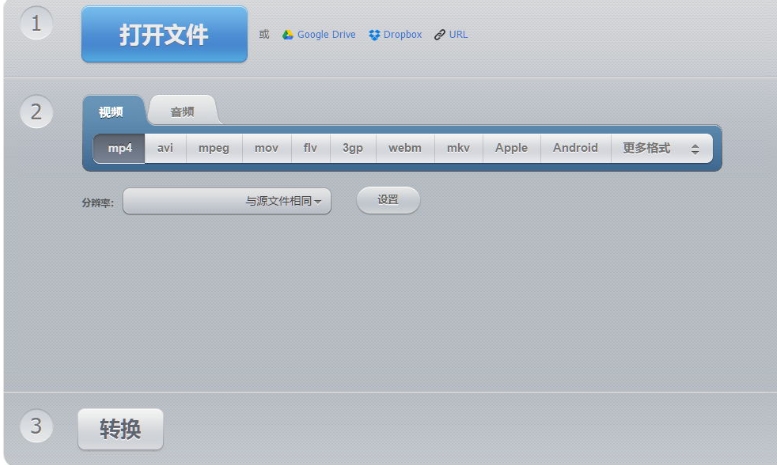The height and width of the screenshot is (465, 777).
Task: Click the Dropbox logo icon
Action: click(374, 35)
